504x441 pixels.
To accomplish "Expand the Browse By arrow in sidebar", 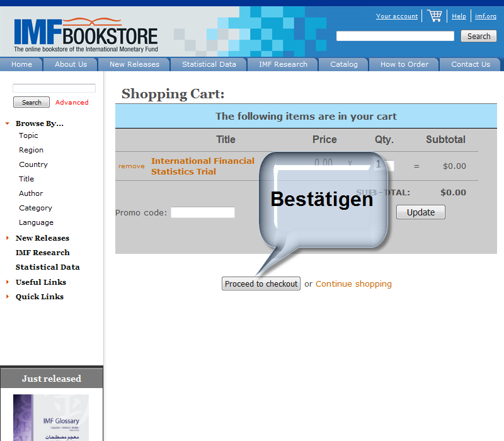I will 8,124.
